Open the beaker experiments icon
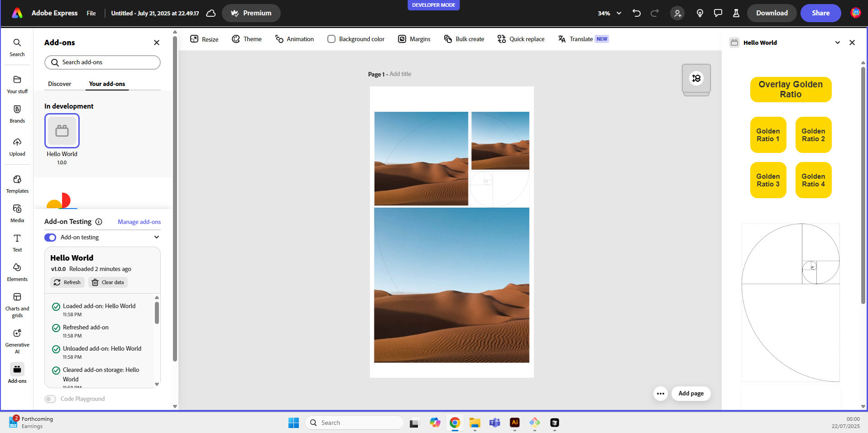Image resolution: width=868 pixels, height=433 pixels. [736, 13]
